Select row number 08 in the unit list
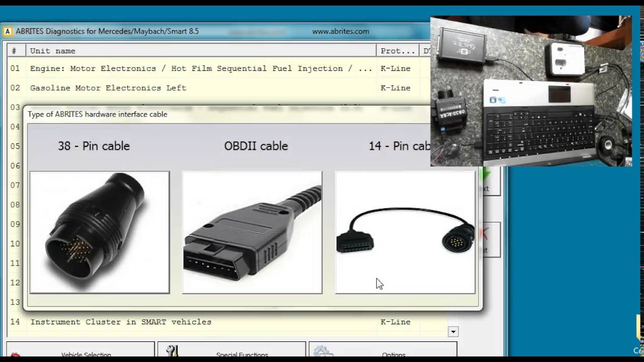The height and width of the screenshot is (362, 644). click(15, 205)
